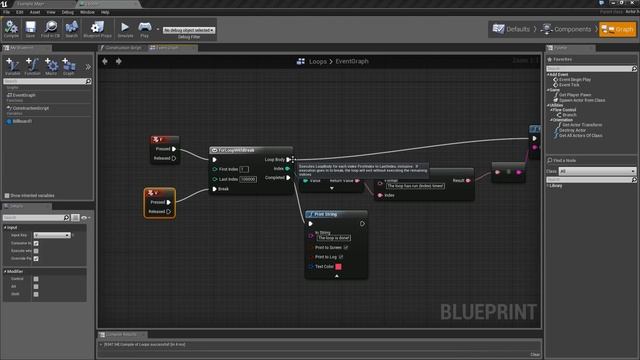The height and width of the screenshot is (360, 640).
Task: Enable the Shift modifier checkbox
Action: [x=36, y=294]
